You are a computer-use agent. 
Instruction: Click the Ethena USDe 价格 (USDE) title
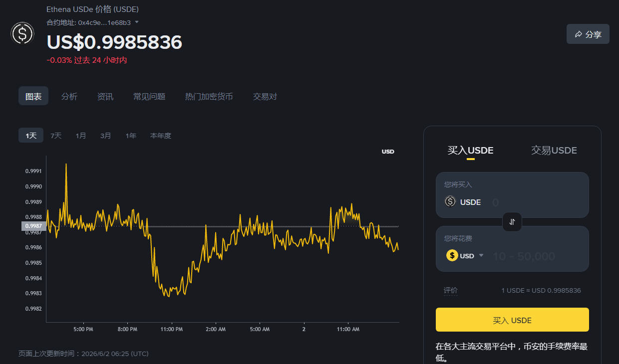(x=92, y=9)
